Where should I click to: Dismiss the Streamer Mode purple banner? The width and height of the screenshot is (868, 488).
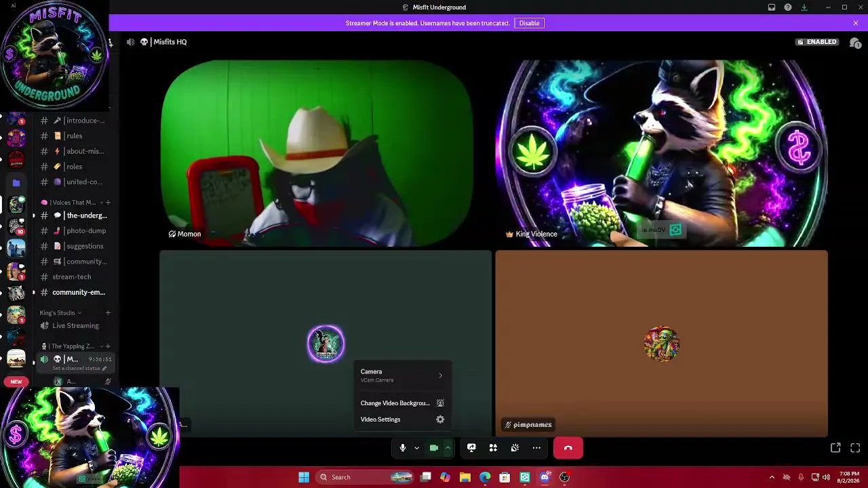click(x=856, y=23)
